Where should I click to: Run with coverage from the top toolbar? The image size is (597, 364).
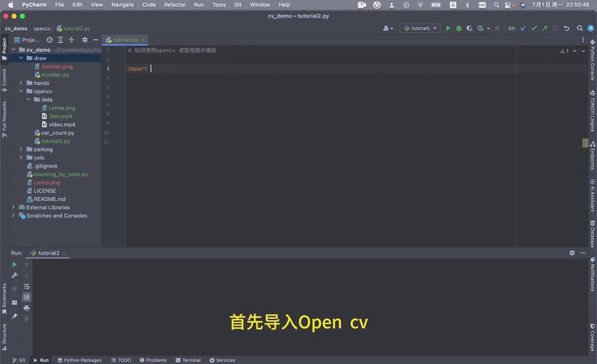470,28
